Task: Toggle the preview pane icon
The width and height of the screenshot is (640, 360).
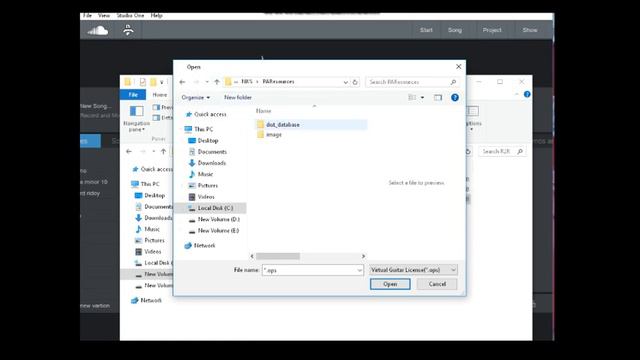Action: coord(438,98)
